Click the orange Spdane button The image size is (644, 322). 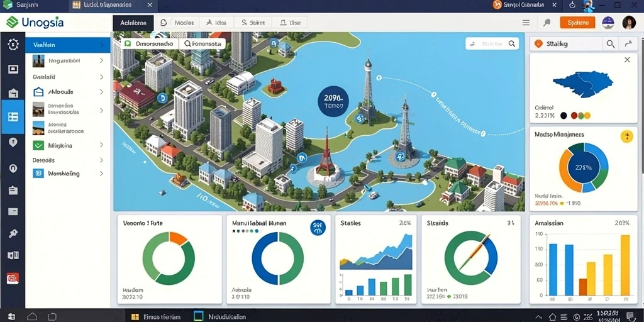(x=577, y=23)
